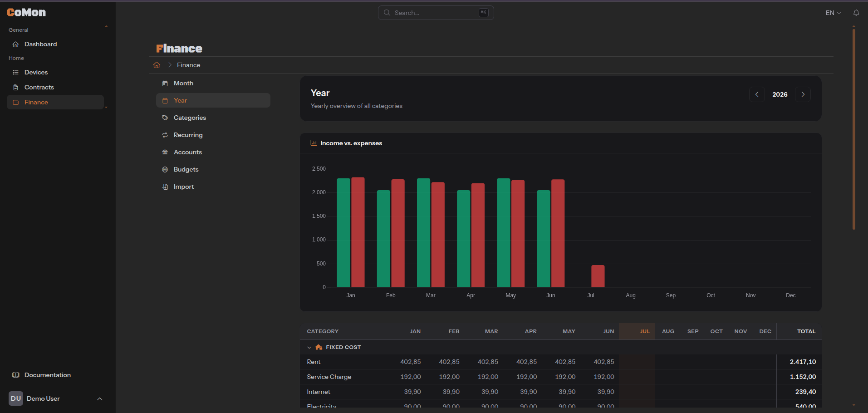
Task: Open Accounts section
Action: (x=213, y=152)
